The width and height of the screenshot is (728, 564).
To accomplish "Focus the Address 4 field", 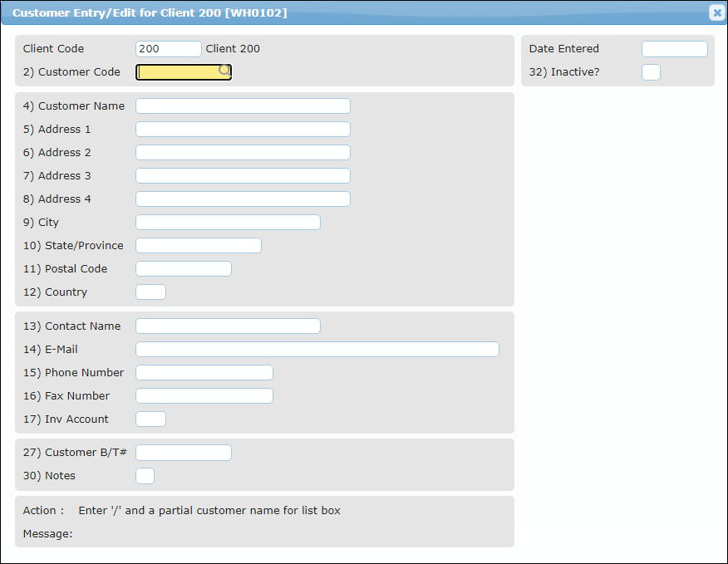I will (x=243, y=199).
